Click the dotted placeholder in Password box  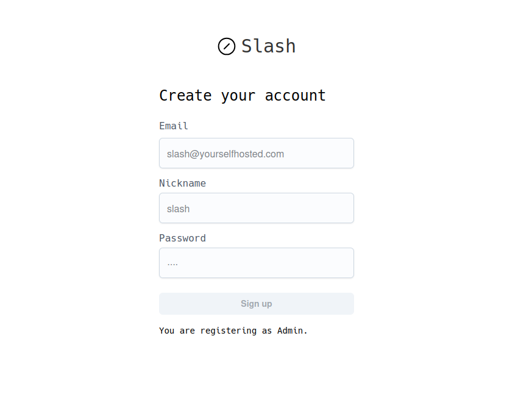[172, 264]
